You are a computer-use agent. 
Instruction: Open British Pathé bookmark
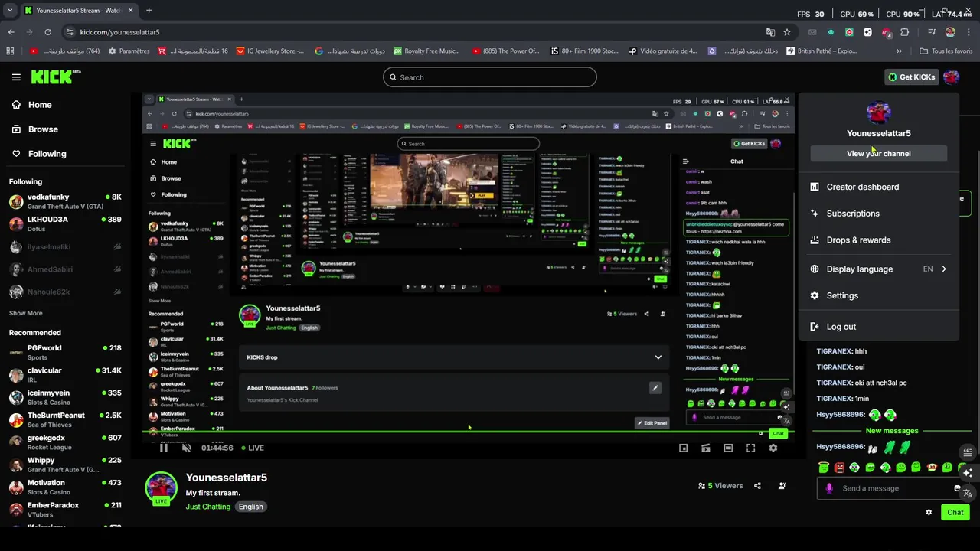click(x=821, y=51)
